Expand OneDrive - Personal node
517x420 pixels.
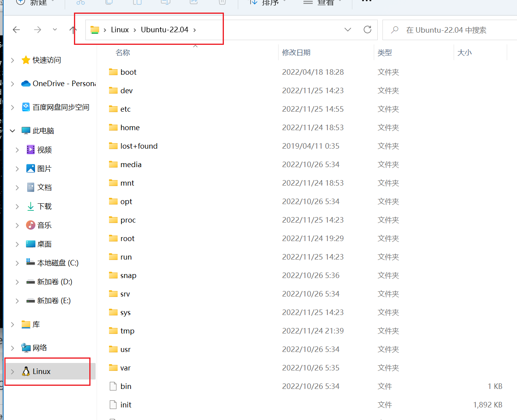(13, 84)
